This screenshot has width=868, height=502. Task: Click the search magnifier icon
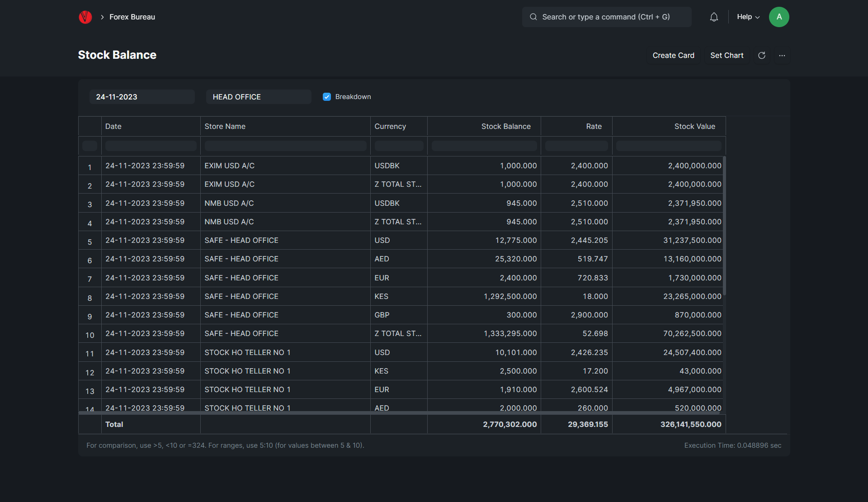click(x=533, y=17)
